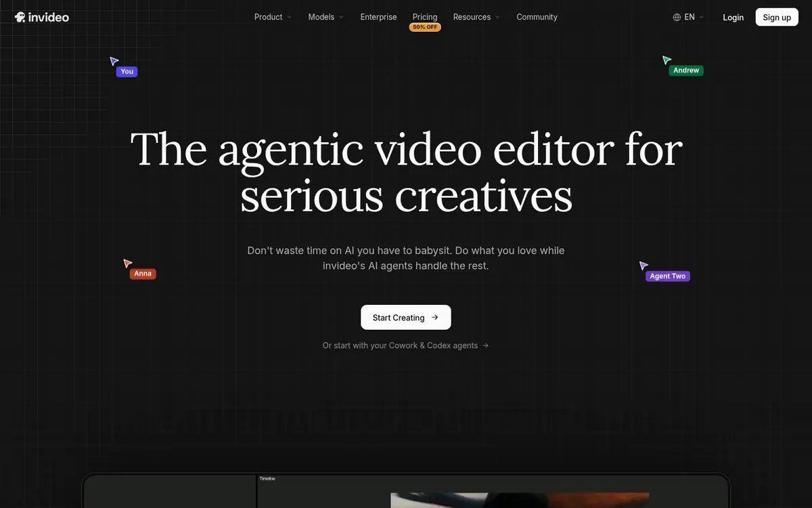This screenshot has width=812, height=508.
Task: Open the Pricing page
Action: (x=425, y=17)
